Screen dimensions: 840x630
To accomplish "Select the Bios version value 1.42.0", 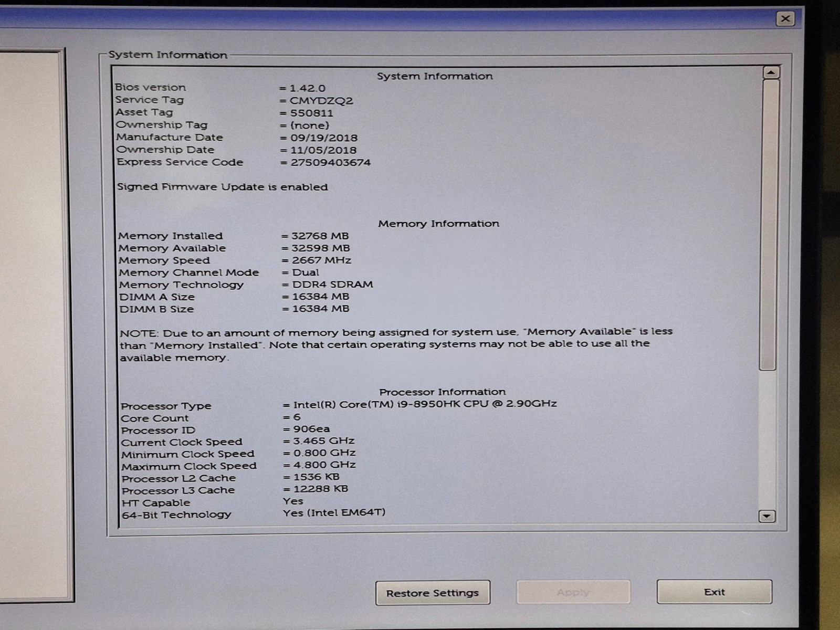I will click(308, 88).
